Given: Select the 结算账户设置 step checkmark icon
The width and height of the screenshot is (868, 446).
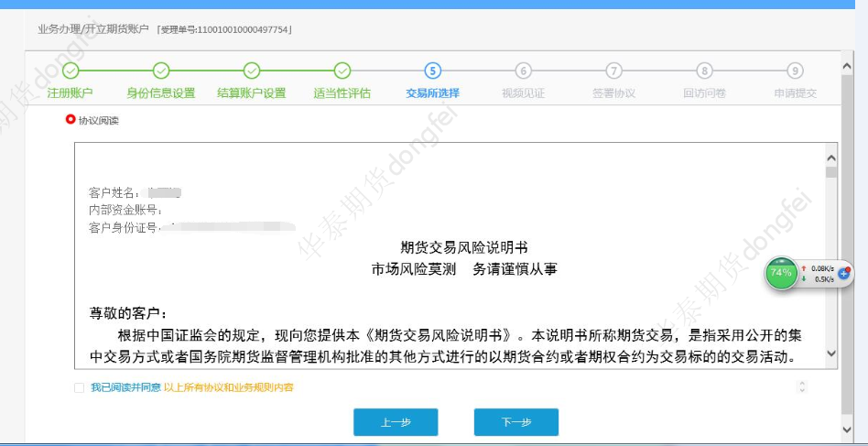Looking at the screenshot, I should click(252, 71).
